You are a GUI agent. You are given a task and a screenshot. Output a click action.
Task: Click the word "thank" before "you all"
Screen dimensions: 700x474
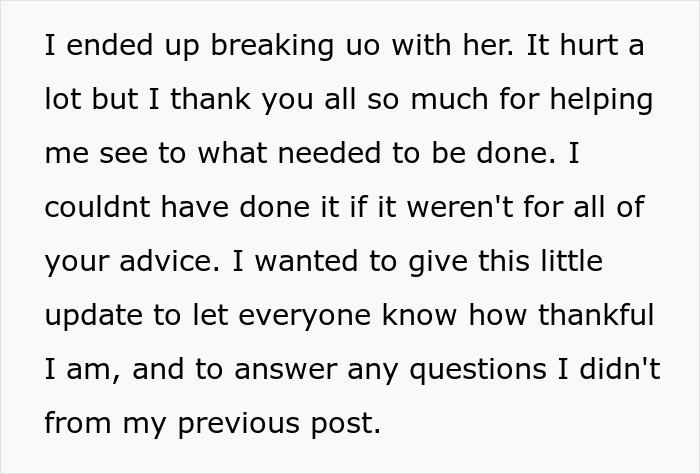click(x=210, y=99)
